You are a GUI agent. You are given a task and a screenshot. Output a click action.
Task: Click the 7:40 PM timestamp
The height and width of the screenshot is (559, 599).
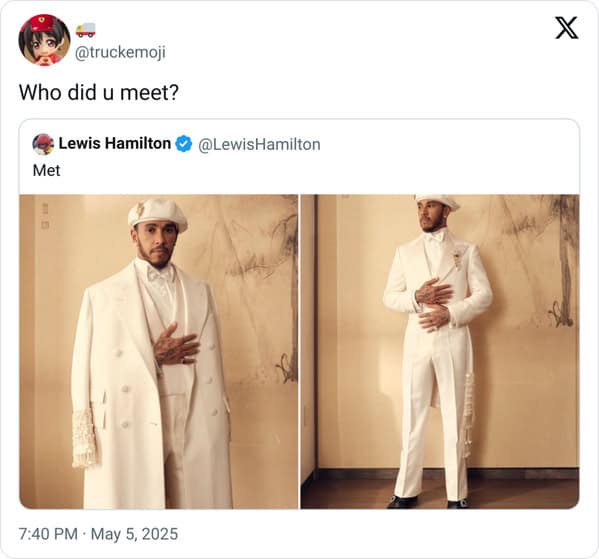[x=48, y=534]
